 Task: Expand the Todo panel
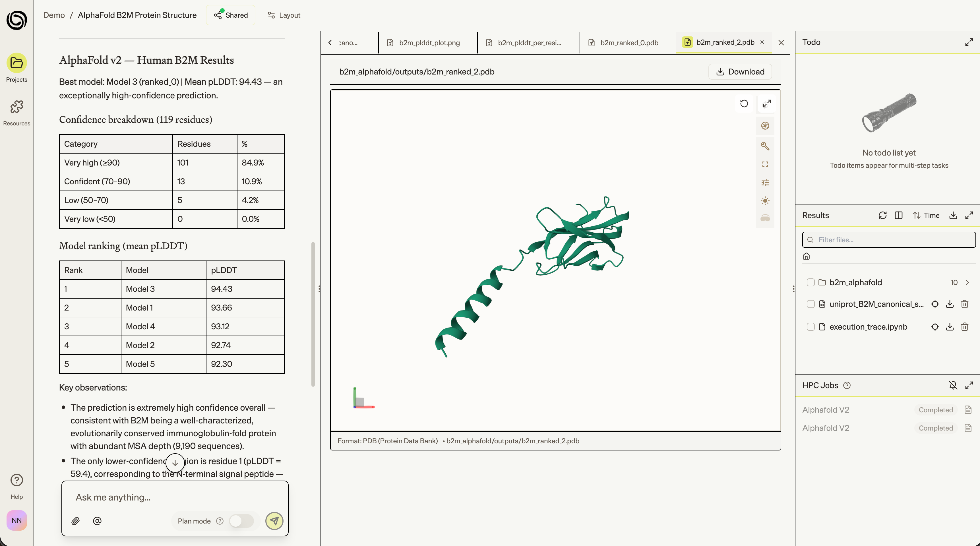pos(969,42)
